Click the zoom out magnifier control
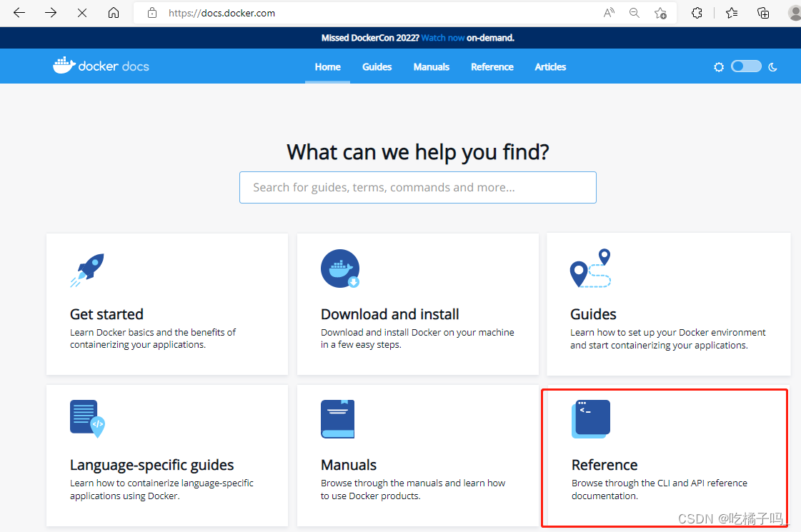The width and height of the screenshot is (801, 532). [x=634, y=12]
